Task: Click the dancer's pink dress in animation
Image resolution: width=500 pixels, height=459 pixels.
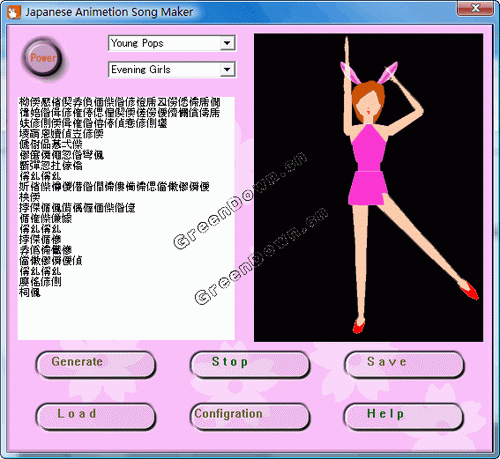Action: pos(368,165)
